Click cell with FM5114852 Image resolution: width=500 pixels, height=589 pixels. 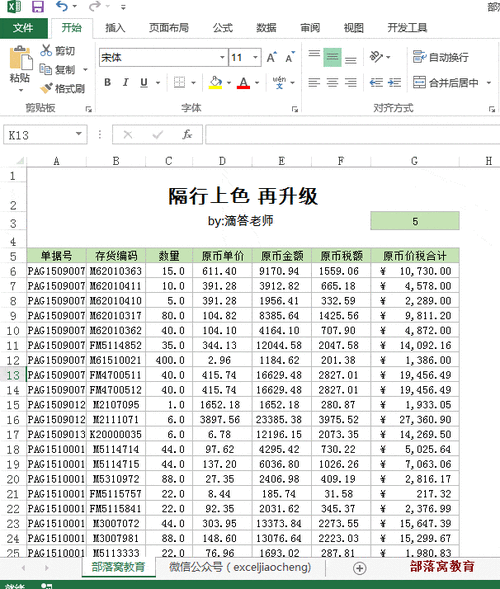[x=116, y=345]
